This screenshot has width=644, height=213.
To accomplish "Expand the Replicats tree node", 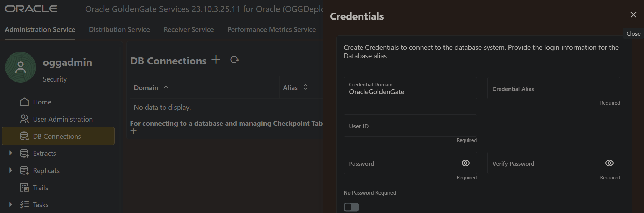I will click(x=10, y=170).
